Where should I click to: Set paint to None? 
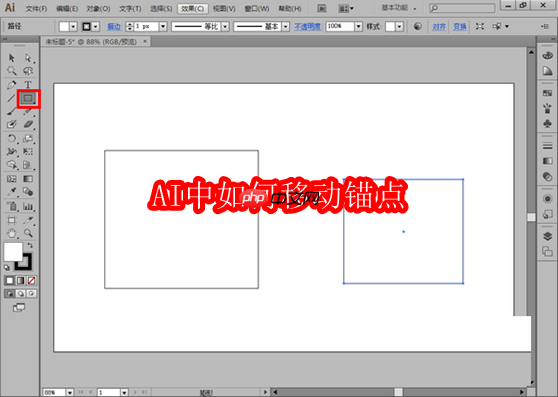point(31,281)
